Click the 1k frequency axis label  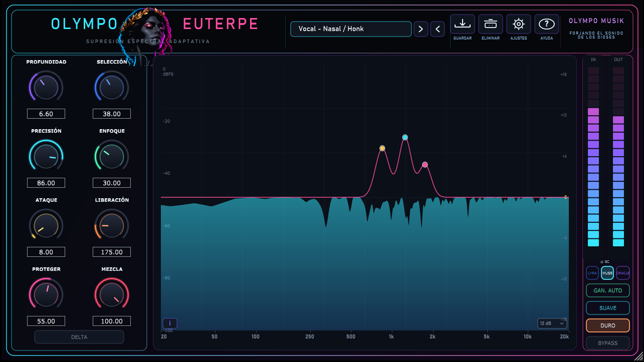click(x=391, y=336)
